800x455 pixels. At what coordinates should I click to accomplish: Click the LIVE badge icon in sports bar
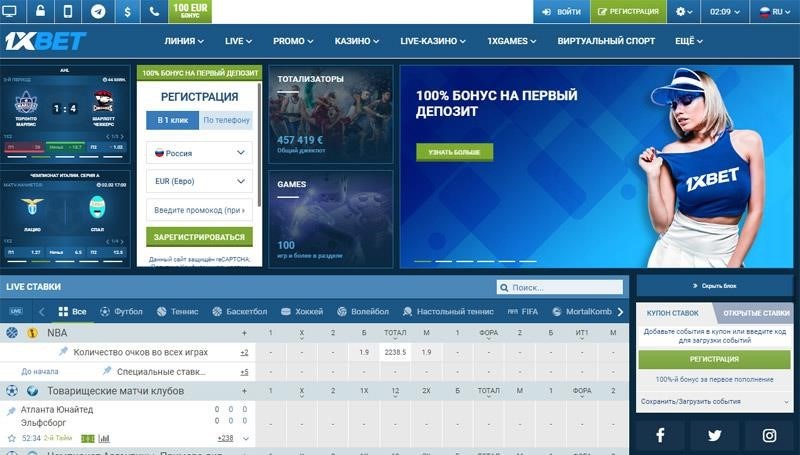[x=16, y=312]
